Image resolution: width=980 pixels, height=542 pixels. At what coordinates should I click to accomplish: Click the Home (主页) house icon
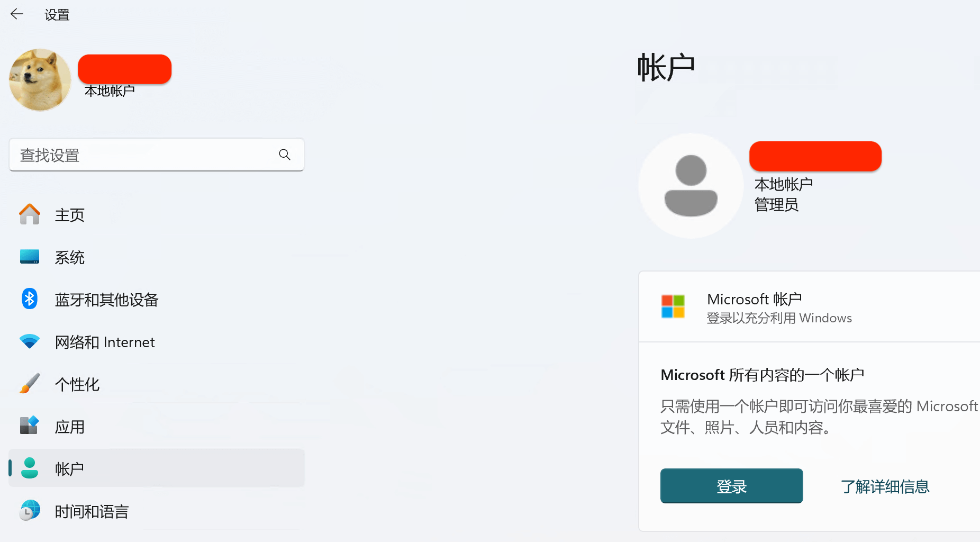pos(30,214)
